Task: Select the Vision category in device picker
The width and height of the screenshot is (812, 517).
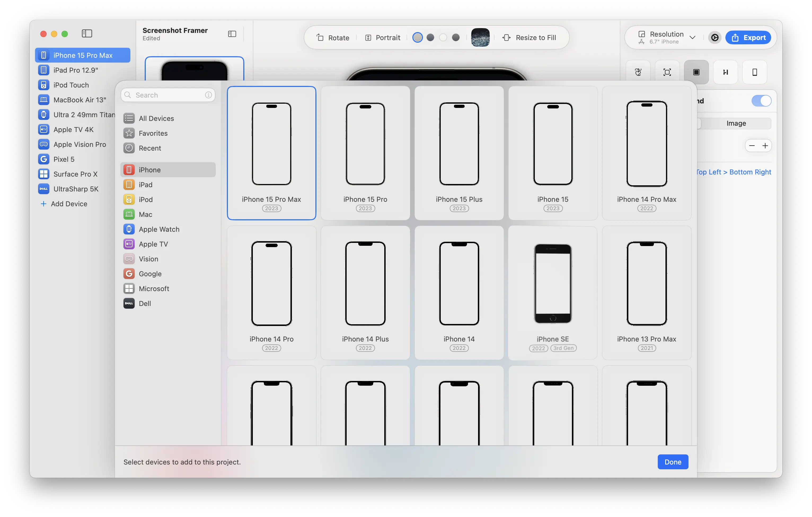Action: click(148, 259)
